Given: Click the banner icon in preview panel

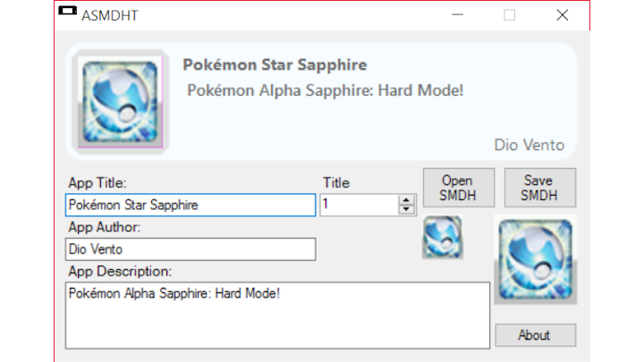Looking at the screenshot, I should tap(121, 102).
